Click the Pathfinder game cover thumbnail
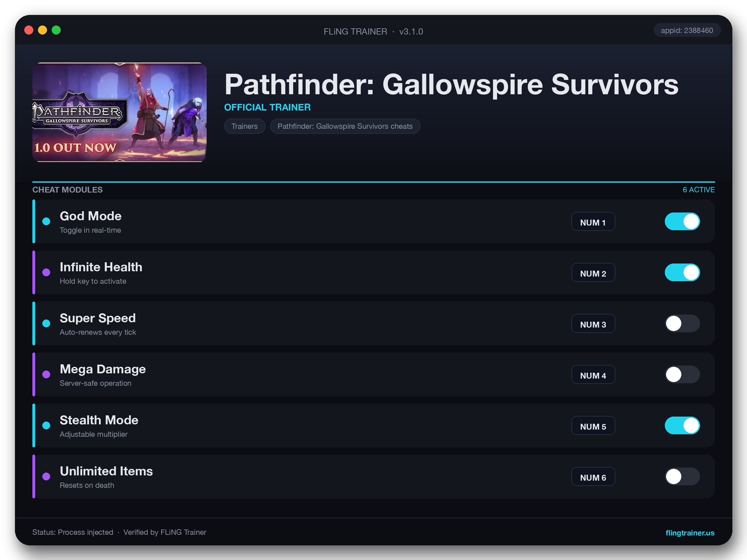 [119, 112]
